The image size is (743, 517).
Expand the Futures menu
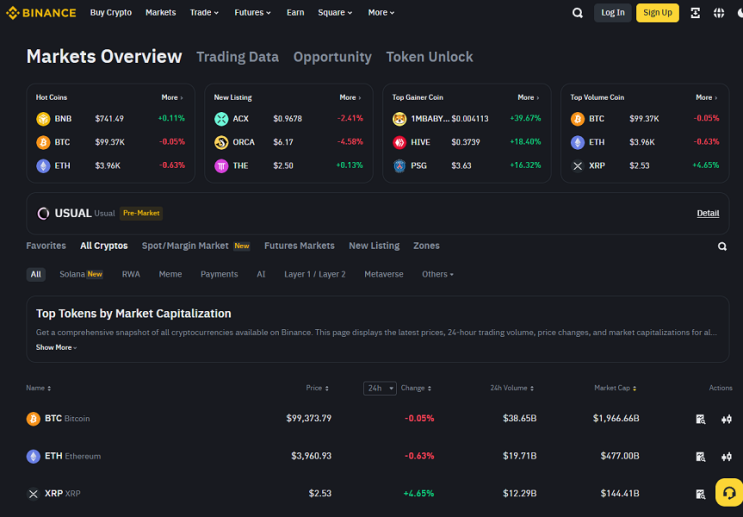tap(253, 13)
